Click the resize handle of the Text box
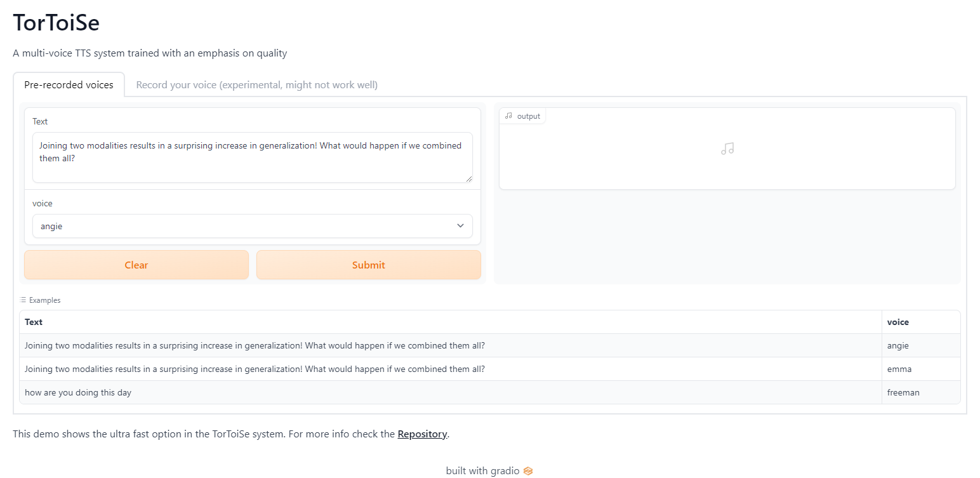Image resolution: width=980 pixels, height=478 pixels. 469,179
